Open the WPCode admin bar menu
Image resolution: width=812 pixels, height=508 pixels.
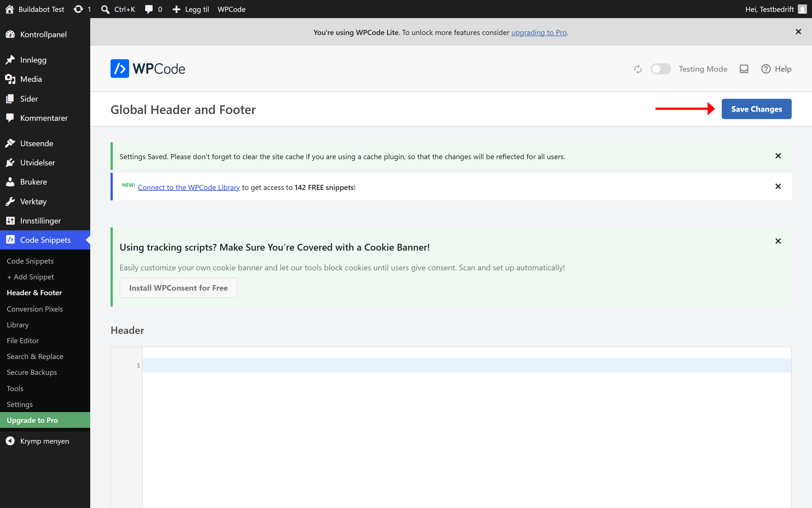point(231,9)
